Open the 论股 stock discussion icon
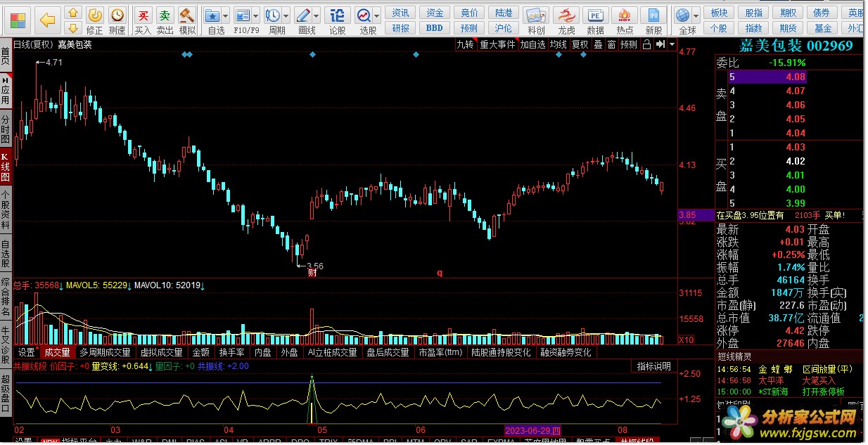 point(338,20)
